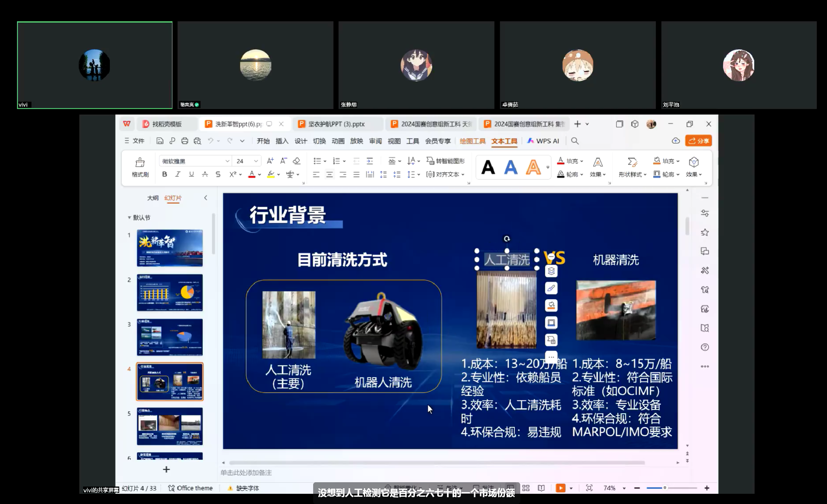827x504 pixels.
Task: Click the print icon in quick access toolbar
Action: [184, 141]
